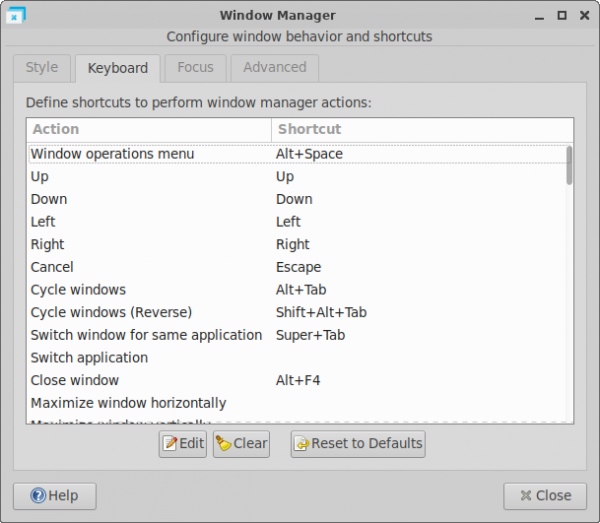600x523 pixels.
Task: Click the Escape shortcut cell
Action: click(298, 267)
